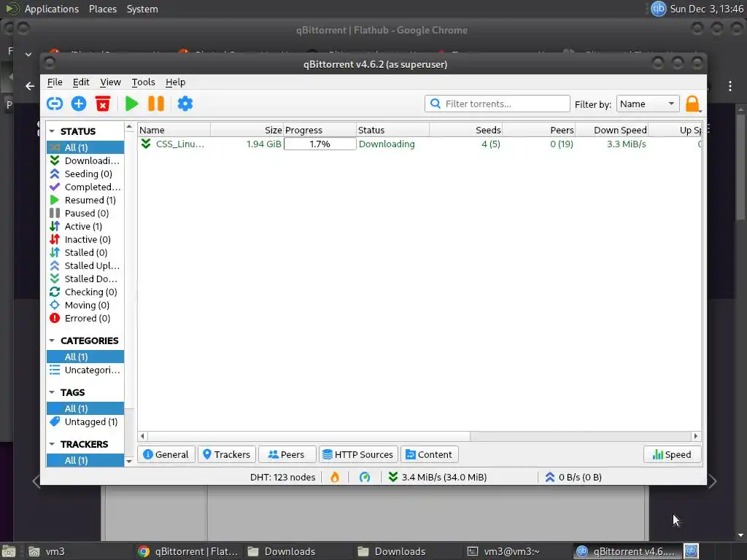Switch to the HTTP Sources tab
747x560 pixels.
(x=358, y=454)
